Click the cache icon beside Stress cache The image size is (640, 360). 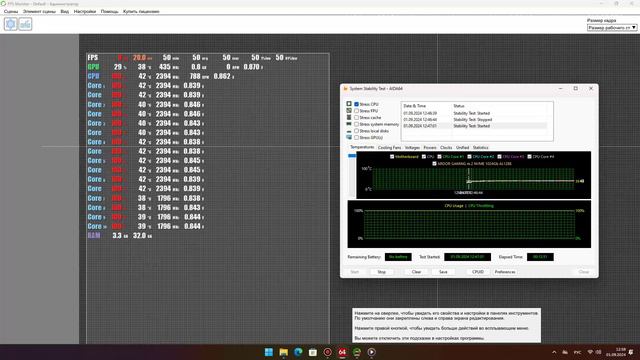click(x=349, y=118)
